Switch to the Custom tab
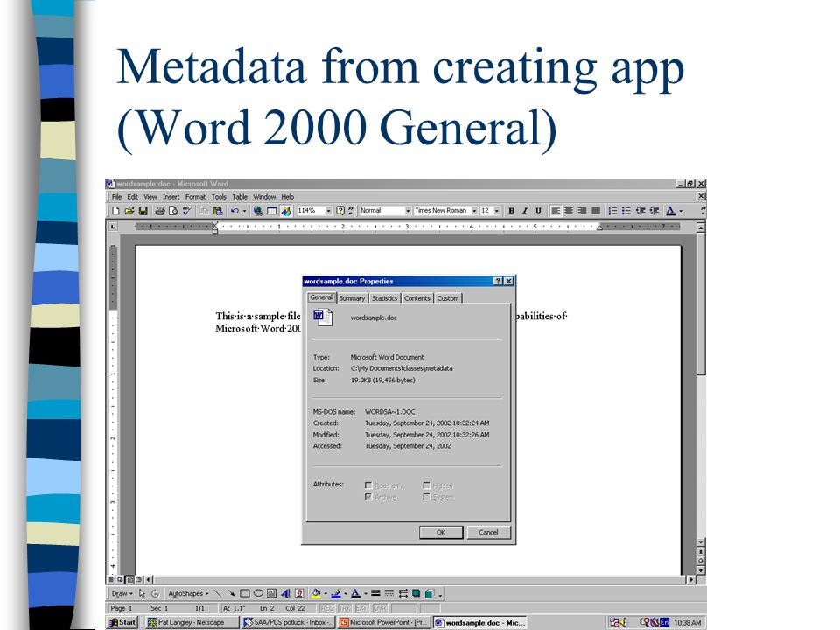 pyautogui.click(x=448, y=298)
